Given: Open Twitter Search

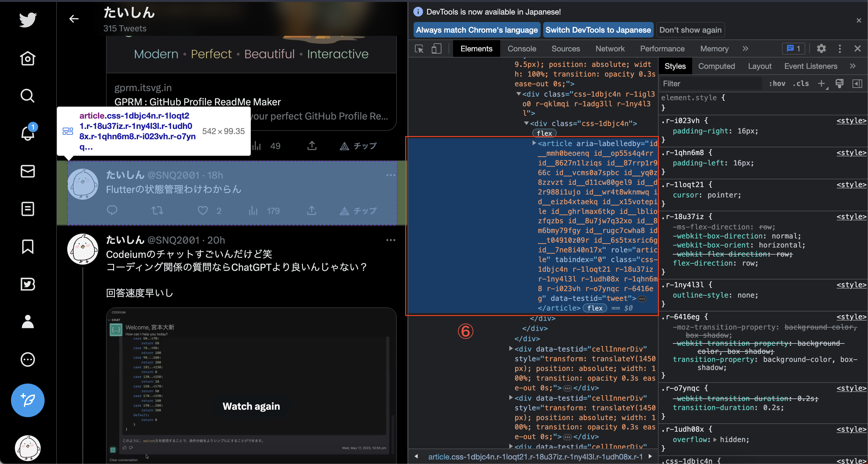Looking at the screenshot, I should click(x=28, y=96).
